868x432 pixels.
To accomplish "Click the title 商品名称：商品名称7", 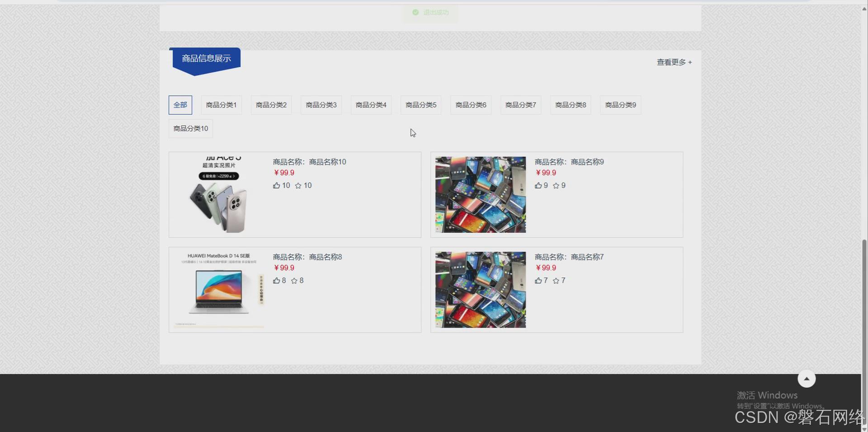I will pos(569,257).
